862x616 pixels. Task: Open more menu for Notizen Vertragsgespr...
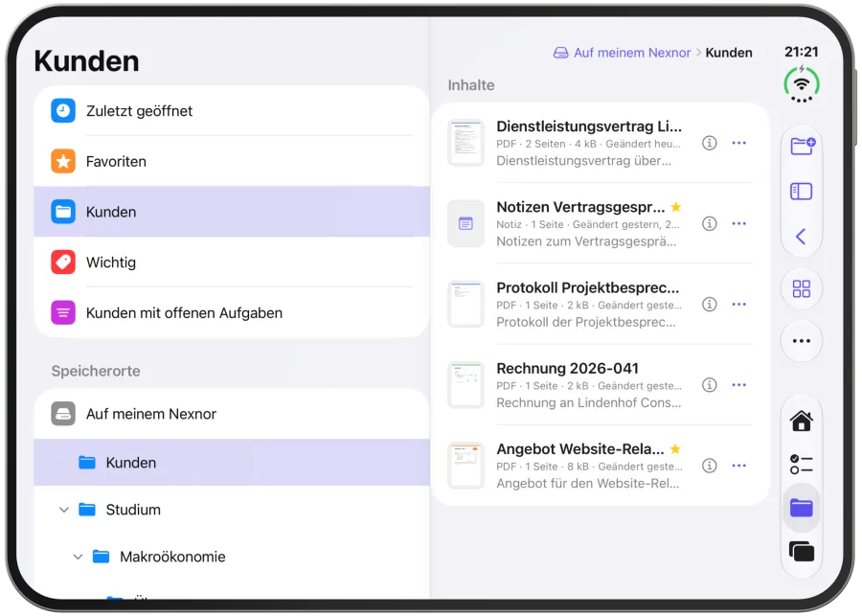(x=739, y=224)
